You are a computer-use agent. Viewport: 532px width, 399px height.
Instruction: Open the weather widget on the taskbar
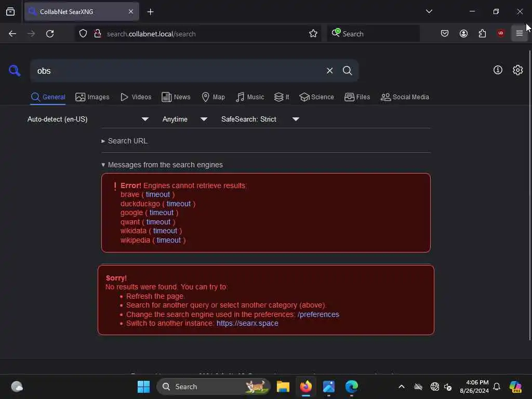(17, 387)
